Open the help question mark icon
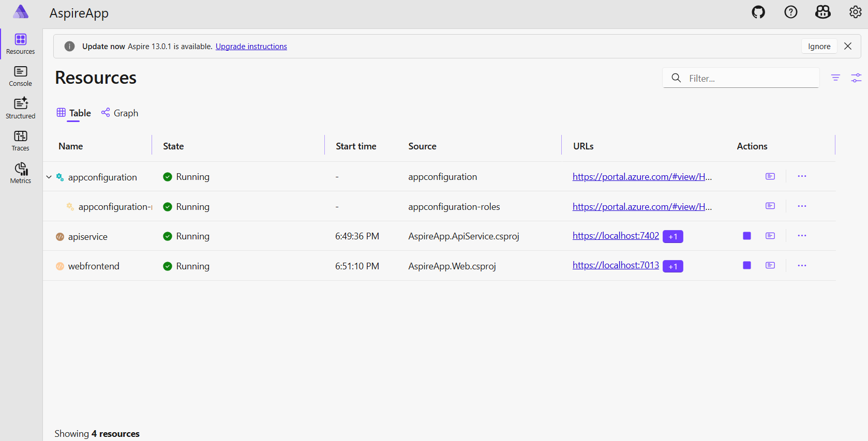868x441 pixels. [x=791, y=12]
